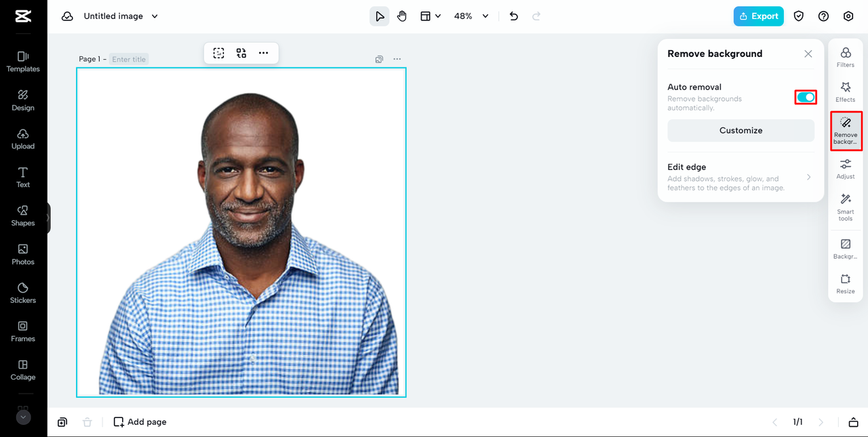Screen dimensions: 868x437
Task: Collapse the left panel handle
Action: tap(48, 218)
